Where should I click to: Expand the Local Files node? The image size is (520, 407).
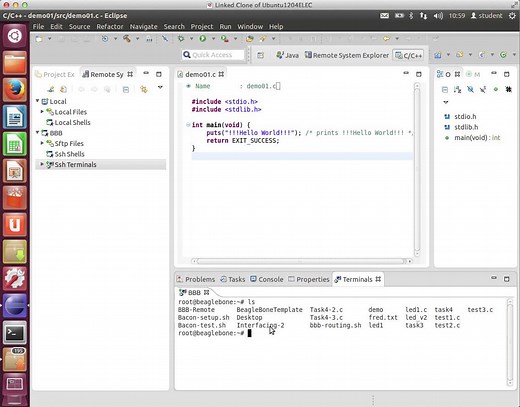point(42,111)
